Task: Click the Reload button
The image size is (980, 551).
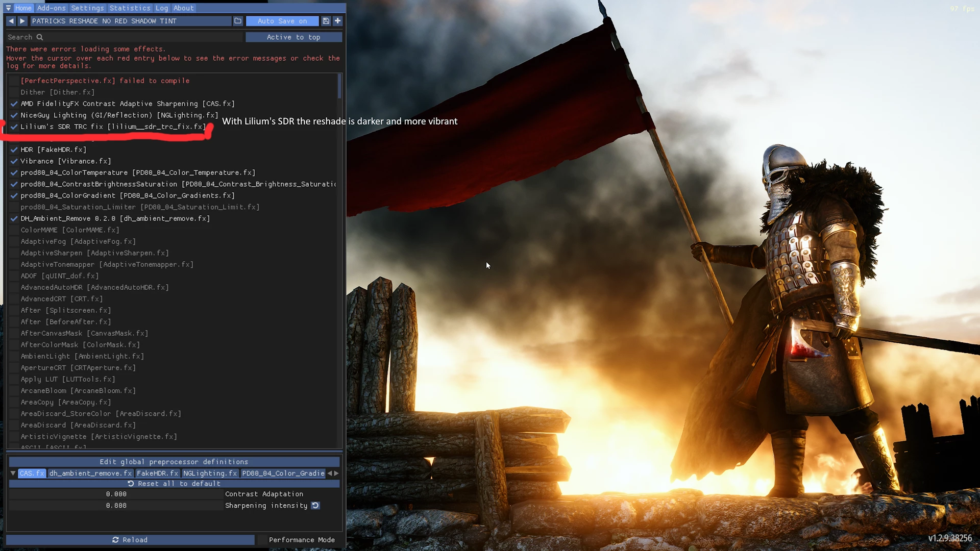Action: click(x=130, y=540)
